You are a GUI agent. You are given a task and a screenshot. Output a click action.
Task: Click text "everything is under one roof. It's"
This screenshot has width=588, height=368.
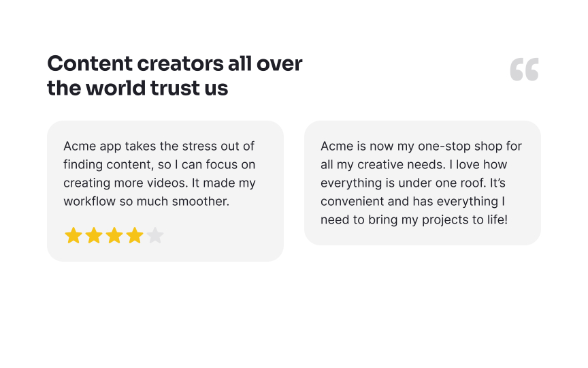[413, 183]
